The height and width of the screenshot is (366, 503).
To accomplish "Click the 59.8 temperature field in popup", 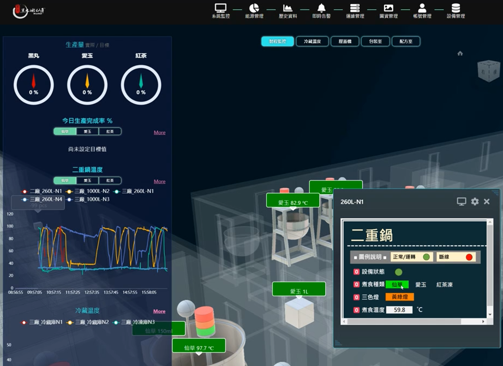I will (399, 310).
